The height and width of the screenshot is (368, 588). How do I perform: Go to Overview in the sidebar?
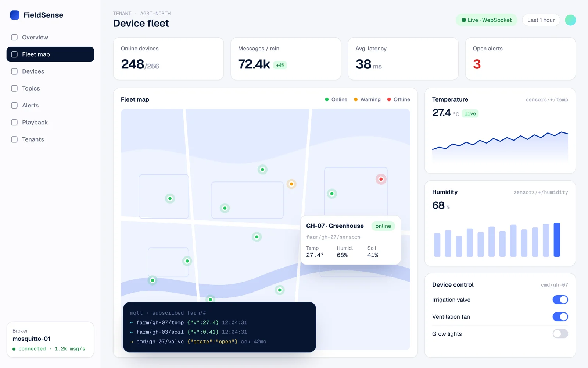(50, 37)
